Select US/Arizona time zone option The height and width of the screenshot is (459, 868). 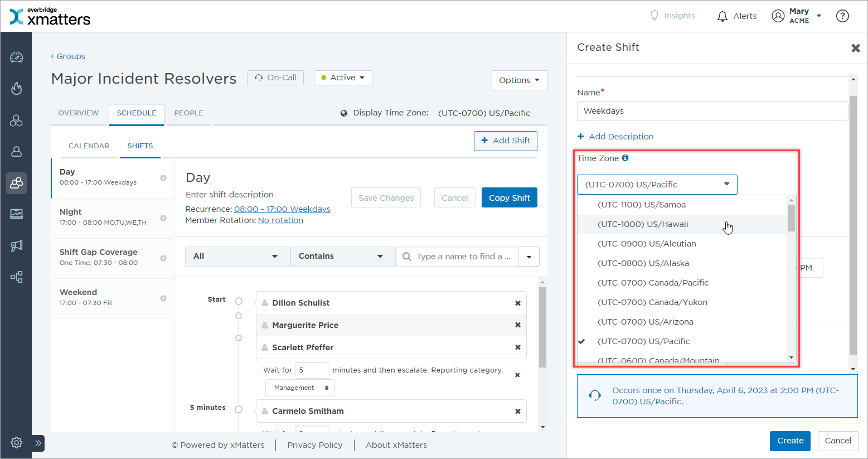point(682,322)
